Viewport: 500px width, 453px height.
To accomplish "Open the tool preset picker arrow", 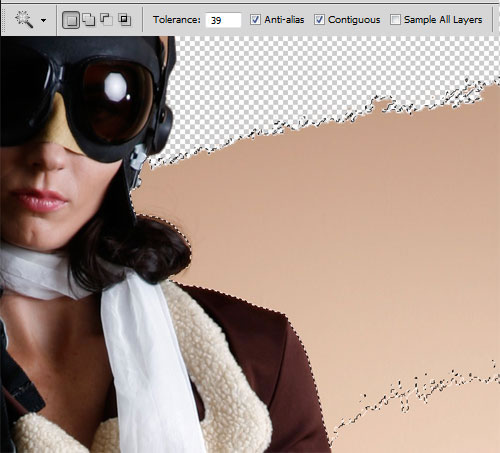I will click(43, 20).
